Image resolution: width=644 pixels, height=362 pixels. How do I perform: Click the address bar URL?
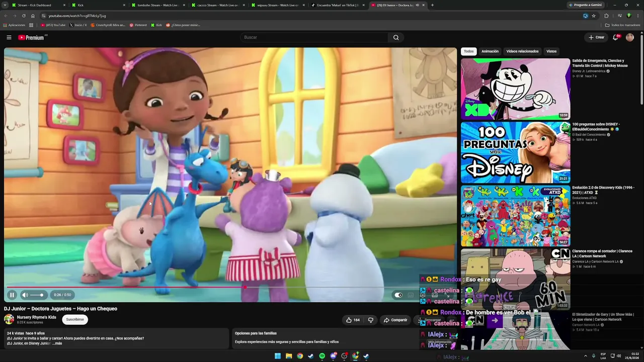(x=77, y=16)
